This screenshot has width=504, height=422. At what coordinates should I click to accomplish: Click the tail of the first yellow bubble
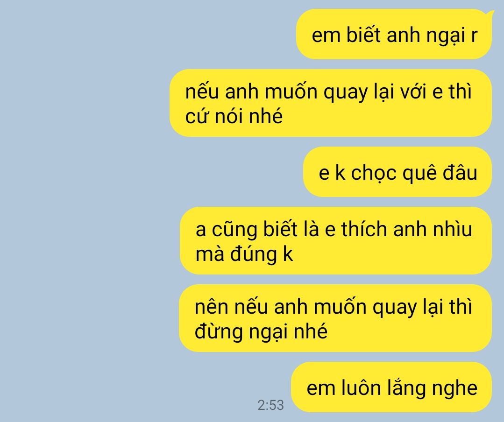pyautogui.click(x=490, y=14)
